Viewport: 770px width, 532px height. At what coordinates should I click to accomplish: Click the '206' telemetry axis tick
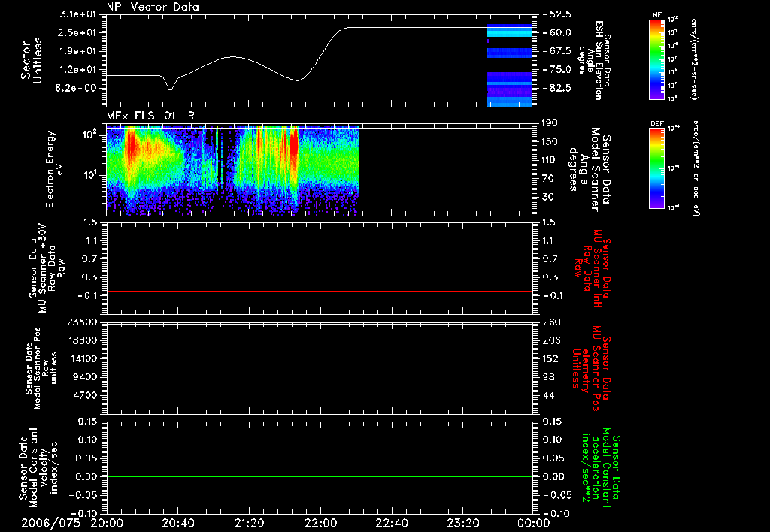550,340
